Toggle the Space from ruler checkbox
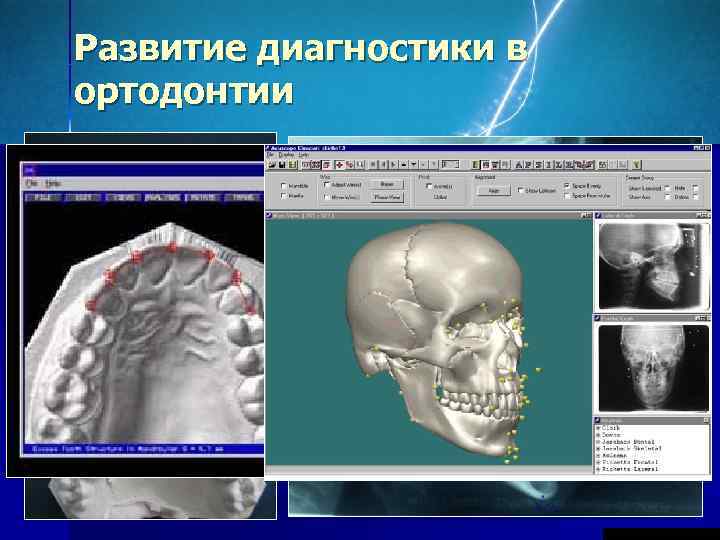Viewport: 720px width, 540px height. 567,196
